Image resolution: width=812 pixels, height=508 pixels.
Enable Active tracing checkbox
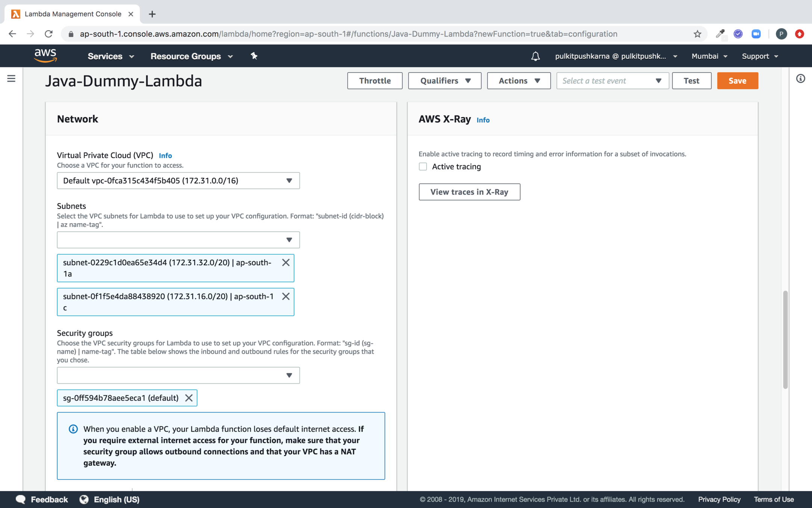tap(423, 167)
